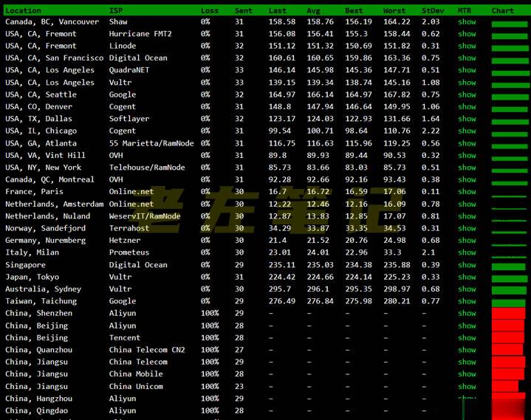Select the 'China Telecom CN2' ISP text
The height and width of the screenshot is (420, 531).
click(147, 350)
